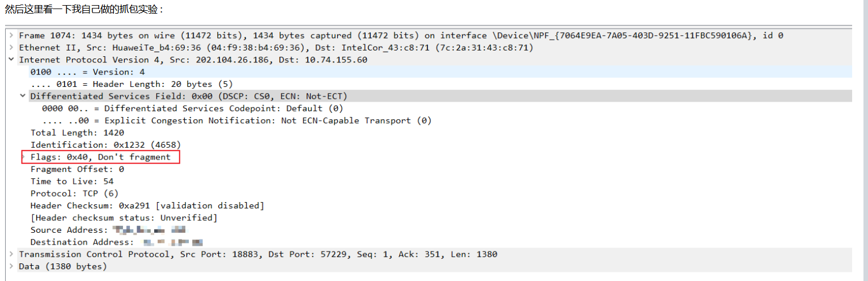Click the Time to Live: 54 field
The image size is (868, 281).
pos(72,181)
